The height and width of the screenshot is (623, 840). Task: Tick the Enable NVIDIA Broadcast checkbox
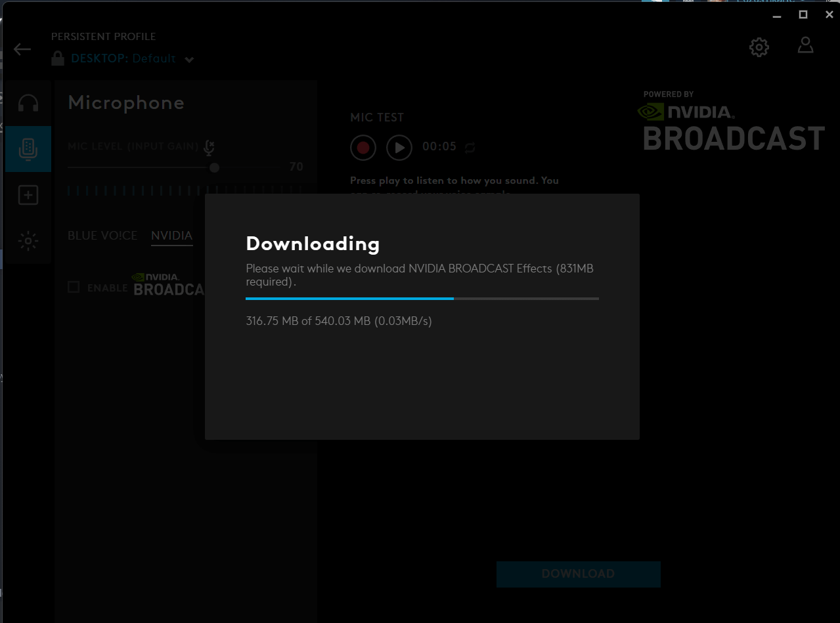point(74,287)
